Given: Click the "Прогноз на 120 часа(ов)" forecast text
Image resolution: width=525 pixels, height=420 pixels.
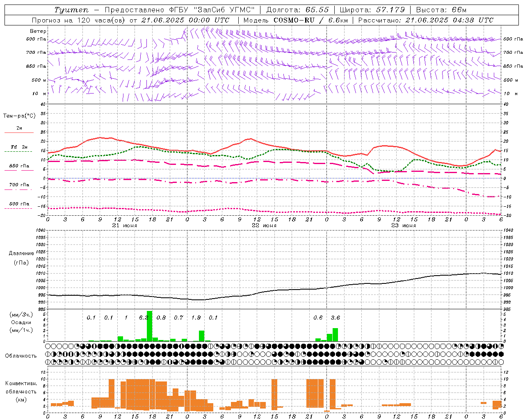Looking at the screenshot, I should click(x=79, y=20).
